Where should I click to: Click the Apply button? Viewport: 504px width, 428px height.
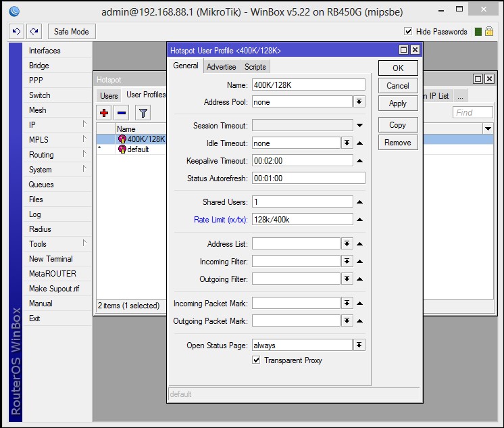398,103
